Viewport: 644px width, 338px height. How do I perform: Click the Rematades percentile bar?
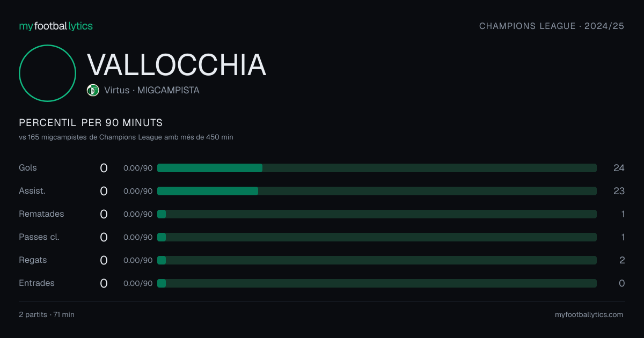[377, 214]
